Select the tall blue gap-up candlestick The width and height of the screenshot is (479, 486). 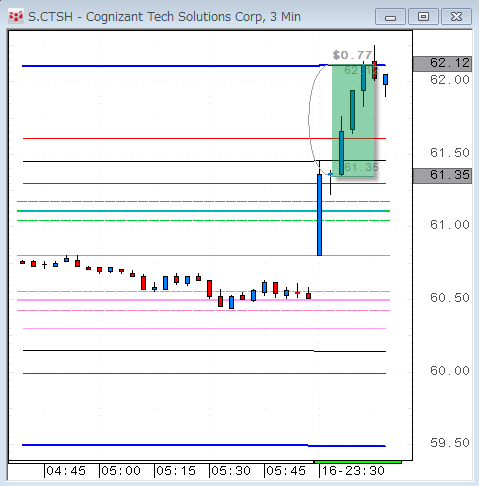(x=319, y=215)
